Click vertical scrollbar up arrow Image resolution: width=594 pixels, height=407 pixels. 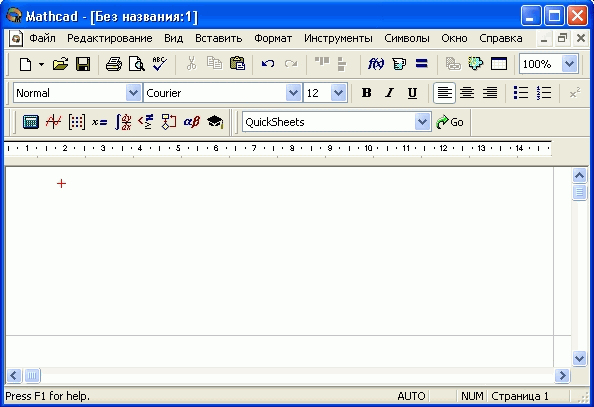click(579, 175)
